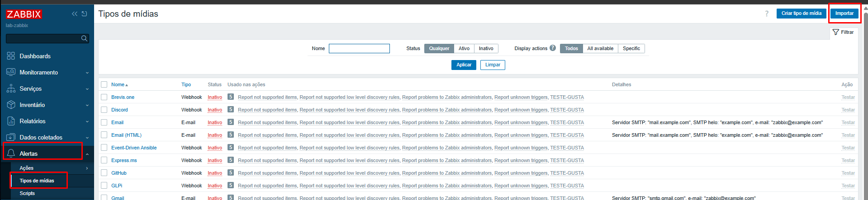The height and width of the screenshot is (200, 868).
Task: Click the Criar tipo de mídia button
Action: [801, 14]
